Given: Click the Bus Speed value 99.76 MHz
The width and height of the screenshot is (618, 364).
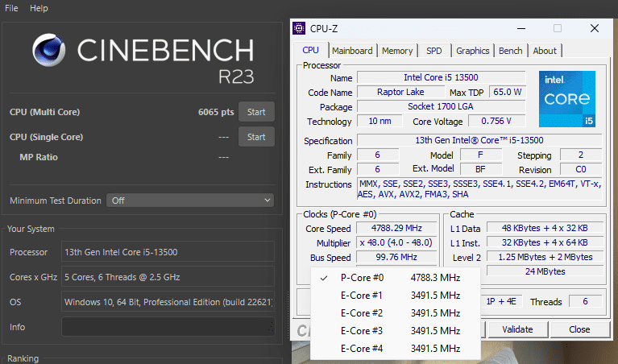Looking at the screenshot, I should [396, 257].
